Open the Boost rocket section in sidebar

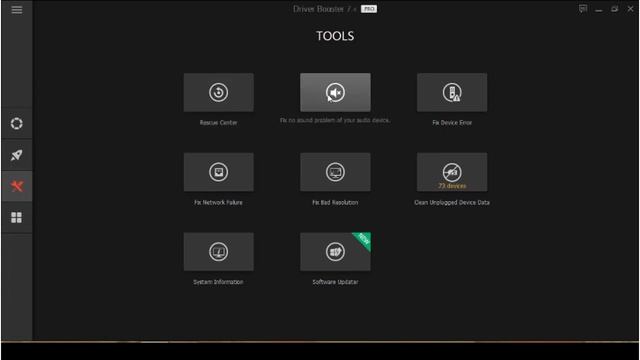click(17, 155)
